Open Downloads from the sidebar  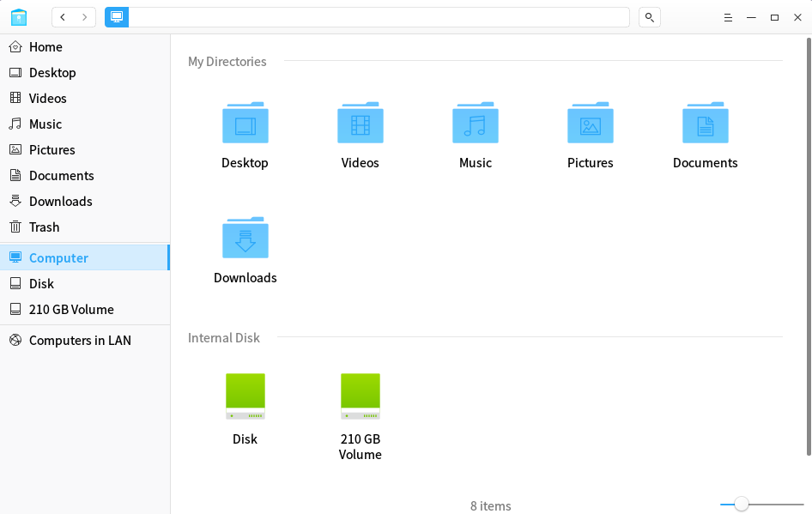pyautogui.click(x=60, y=202)
